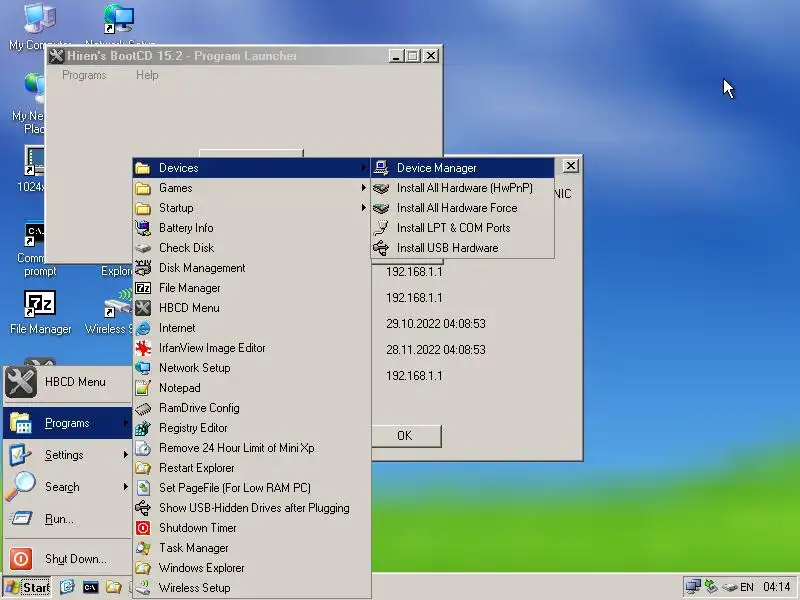
Task: Click Remove 24 Hour Limit clock icon
Action: [143, 448]
